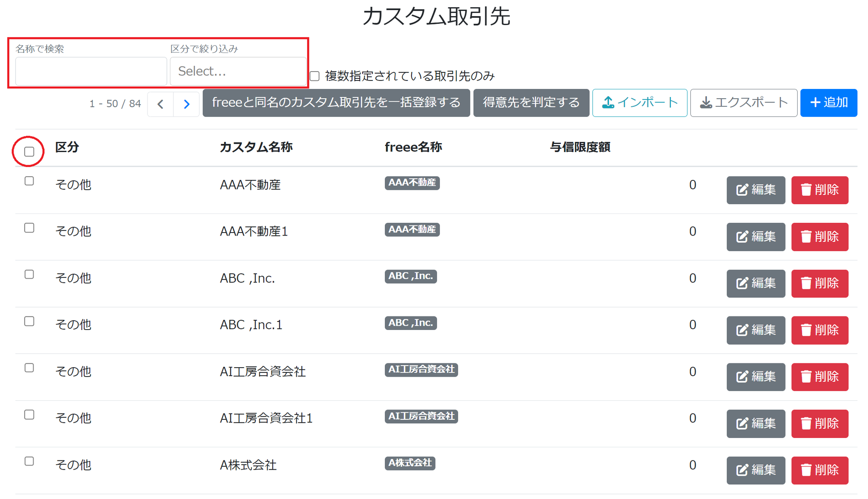The image size is (868, 499).
Task: Edit the AI工房合資会社1 row
Action: pos(756,424)
